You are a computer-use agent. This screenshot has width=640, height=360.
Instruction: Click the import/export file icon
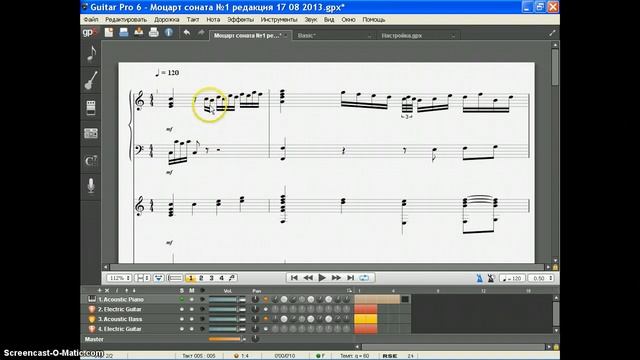point(139,33)
